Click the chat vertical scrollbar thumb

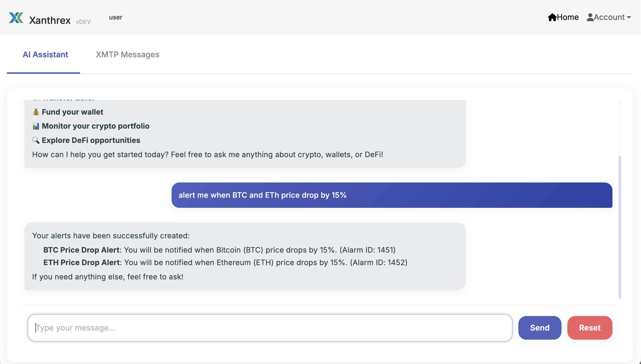pyautogui.click(x=620, y=227)
